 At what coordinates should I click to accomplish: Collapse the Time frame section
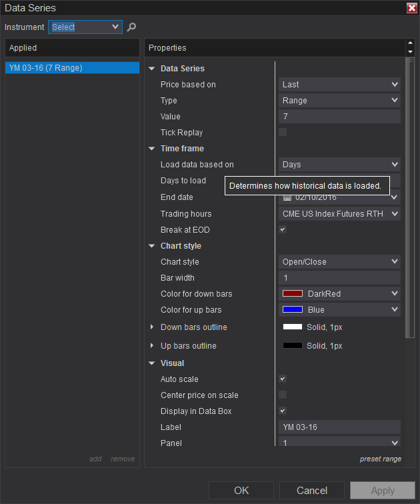152,149
